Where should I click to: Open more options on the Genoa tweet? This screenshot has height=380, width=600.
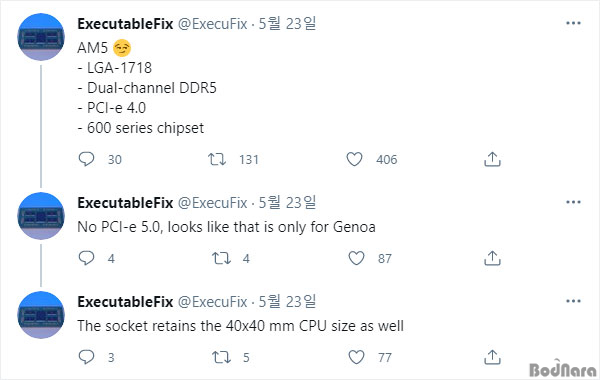click(573, 202)
